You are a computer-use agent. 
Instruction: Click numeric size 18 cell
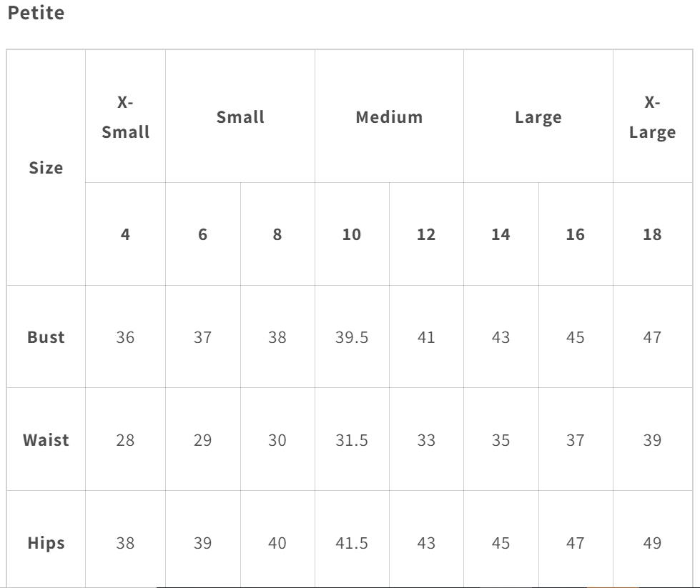click(652, 234)
